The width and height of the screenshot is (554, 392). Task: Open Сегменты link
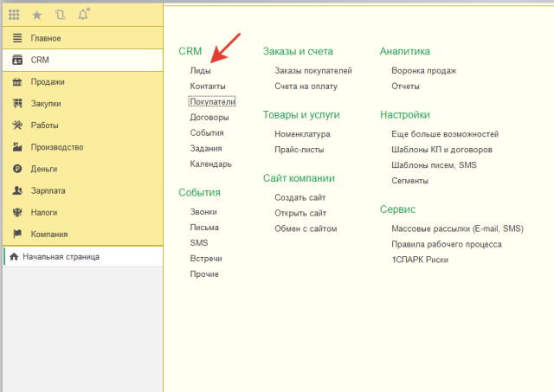pos(409,181)
